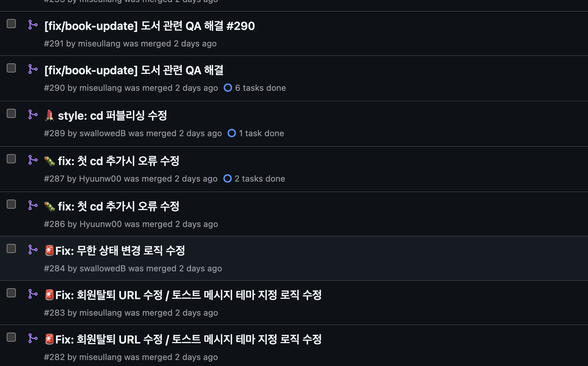Click the 2 tasks done label
This screenshot has height=366, width=588.
260,179
